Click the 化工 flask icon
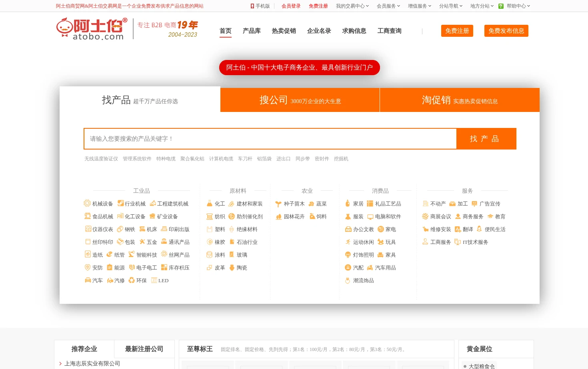Image resolution: width=588 pixels, height=369 pixels. pos(210,203)
